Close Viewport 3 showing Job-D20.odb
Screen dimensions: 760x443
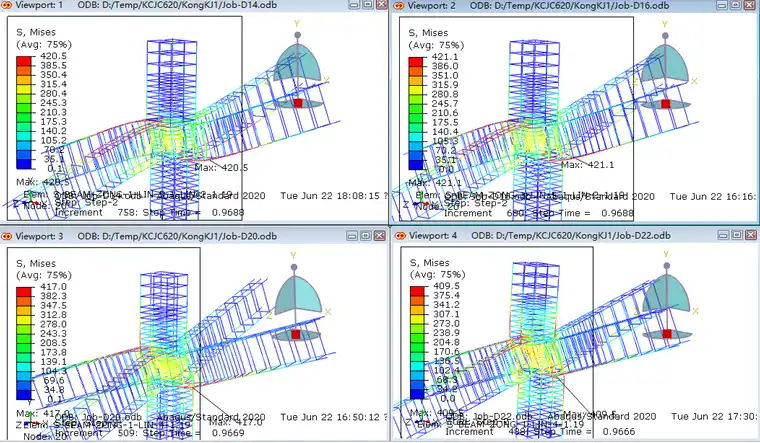380,236
